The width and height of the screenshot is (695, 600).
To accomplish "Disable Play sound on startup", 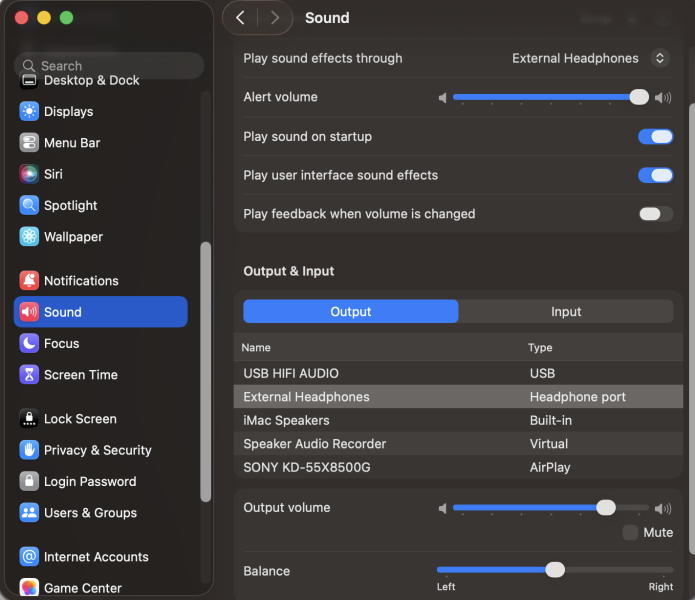I will coord(655,137).
